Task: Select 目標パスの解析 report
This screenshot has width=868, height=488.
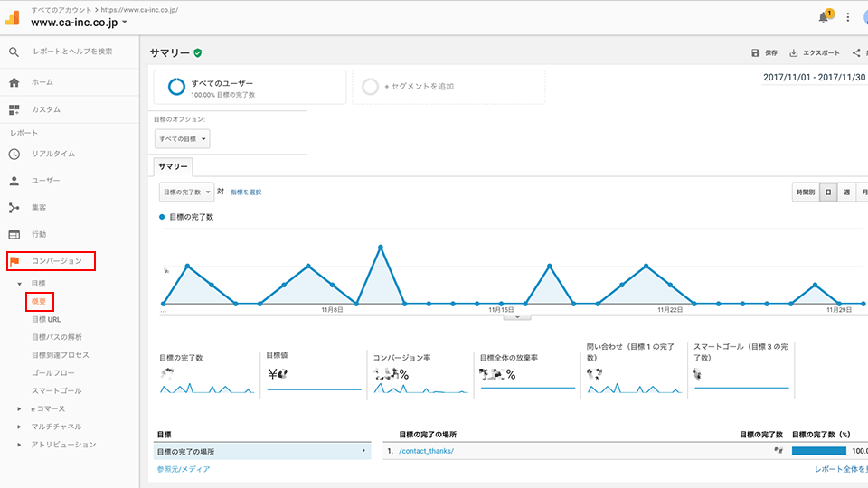Action: pos(56,337)
